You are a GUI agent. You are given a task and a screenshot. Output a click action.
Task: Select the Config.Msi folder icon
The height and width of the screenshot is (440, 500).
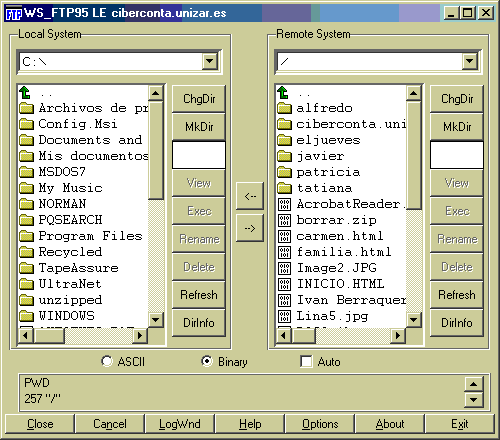pos(26,124)
